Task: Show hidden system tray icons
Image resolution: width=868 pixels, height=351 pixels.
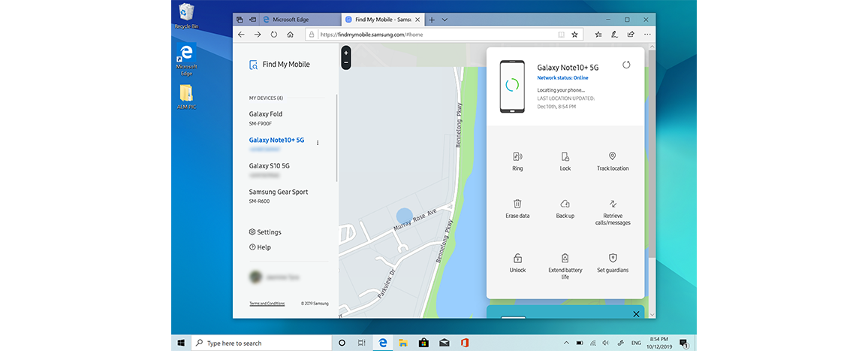Action: click(x=566, y=343)
